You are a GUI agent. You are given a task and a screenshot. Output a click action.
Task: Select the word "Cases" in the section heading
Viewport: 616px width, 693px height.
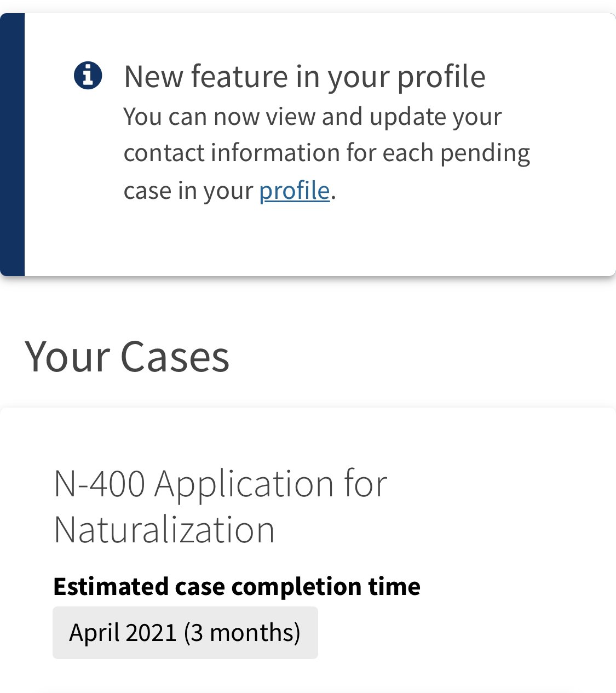(x=175, y=357)
